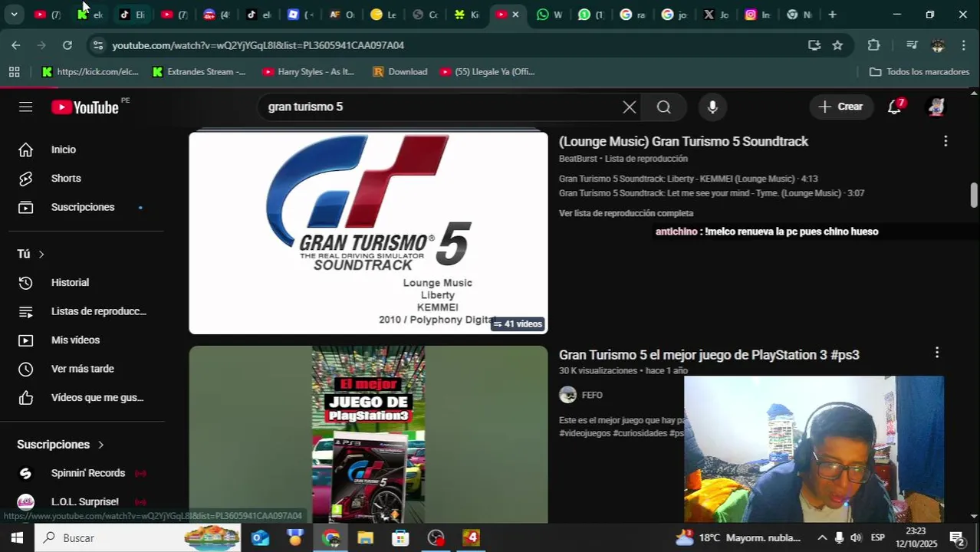Open the tab search dropdown arrow

14,15
